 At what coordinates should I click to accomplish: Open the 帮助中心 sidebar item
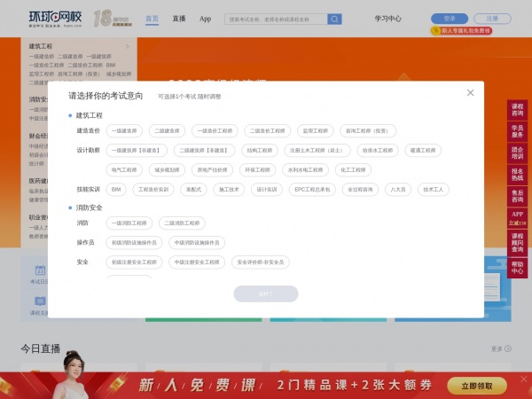[x=517, y=267]
